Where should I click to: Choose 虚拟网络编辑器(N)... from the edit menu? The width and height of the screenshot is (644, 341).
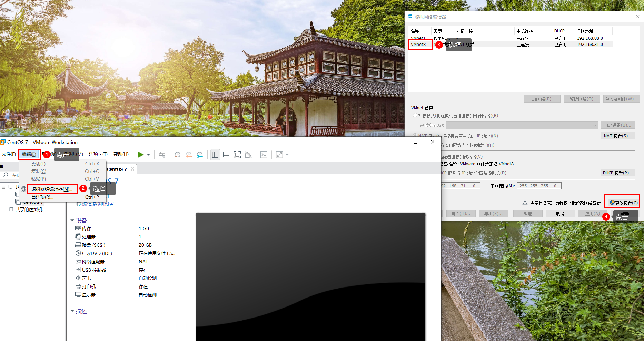[x=52, y=189]
